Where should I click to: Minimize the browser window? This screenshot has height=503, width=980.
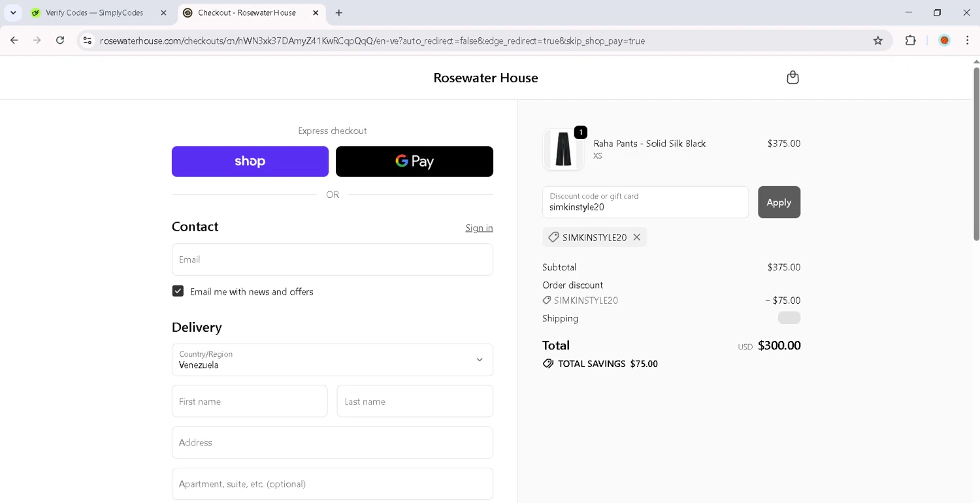click(909, 12)
